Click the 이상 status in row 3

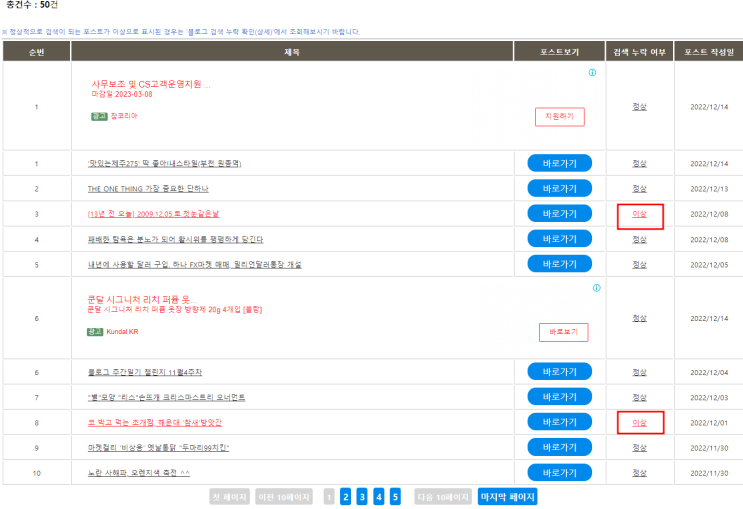[x=639, y=214]
